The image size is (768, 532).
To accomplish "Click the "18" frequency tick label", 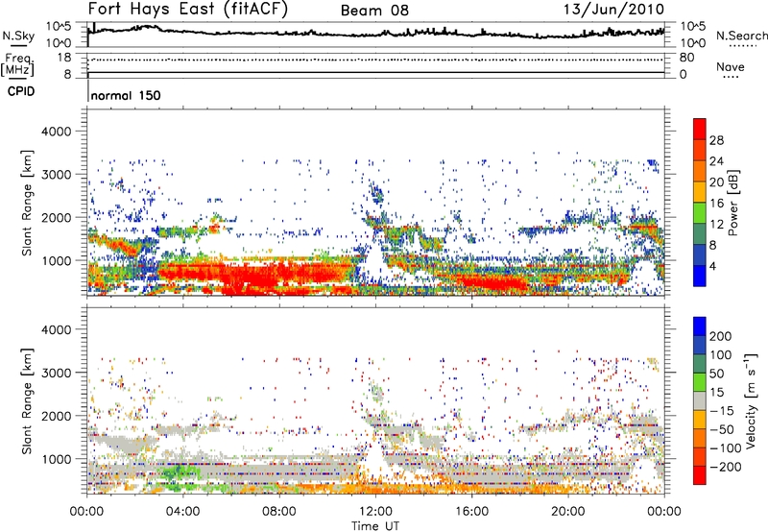I will (x=64, y=58).
